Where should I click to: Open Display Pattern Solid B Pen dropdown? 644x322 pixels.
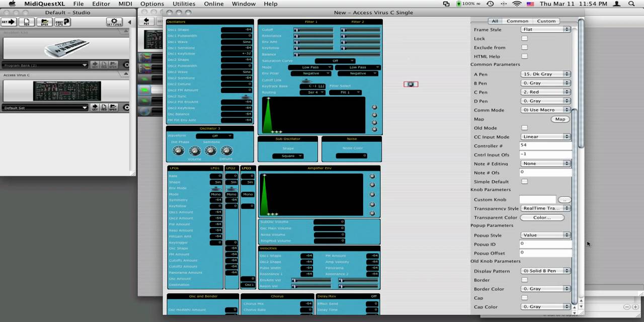[x=545, y=271]
